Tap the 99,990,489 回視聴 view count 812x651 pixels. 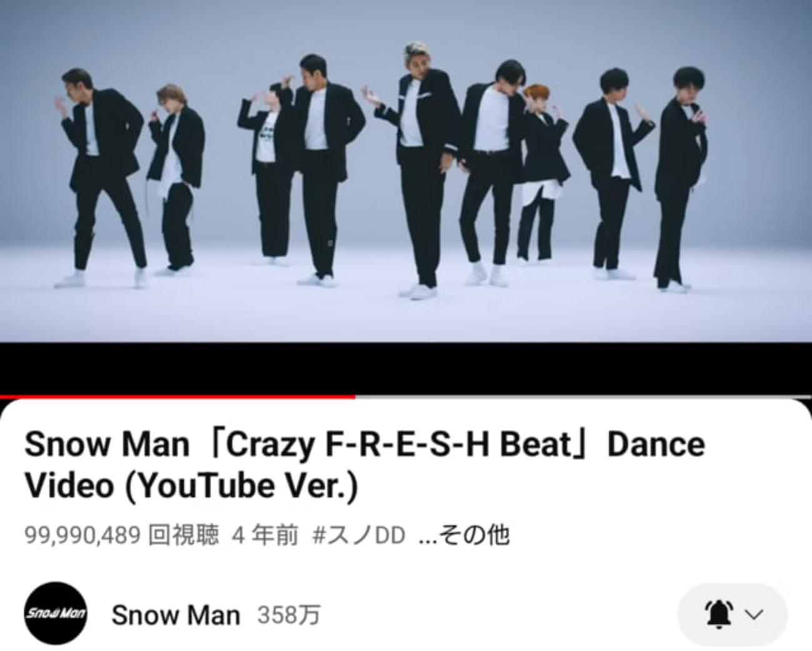[x=122, y=535]
